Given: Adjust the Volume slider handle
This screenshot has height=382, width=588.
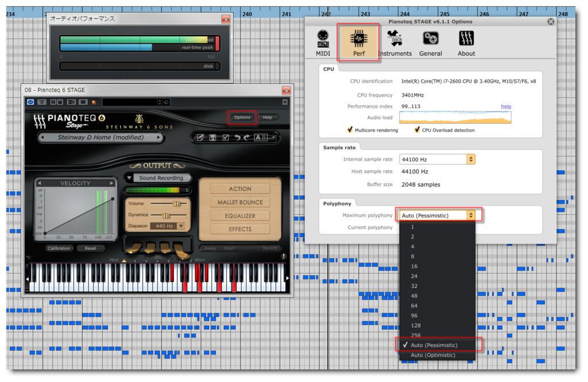Looking at the screenshot, I should click(176, 203).
